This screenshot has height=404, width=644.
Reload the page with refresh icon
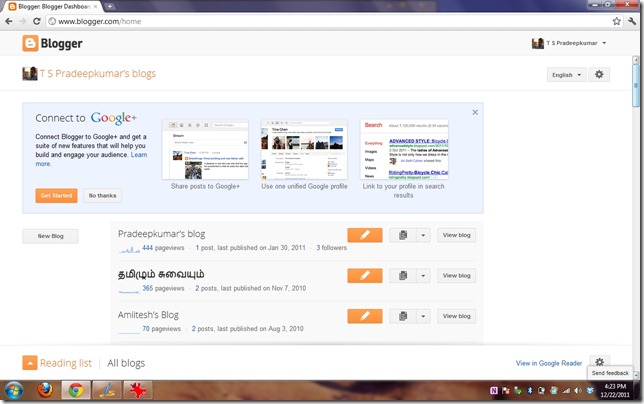coord(37,21)
